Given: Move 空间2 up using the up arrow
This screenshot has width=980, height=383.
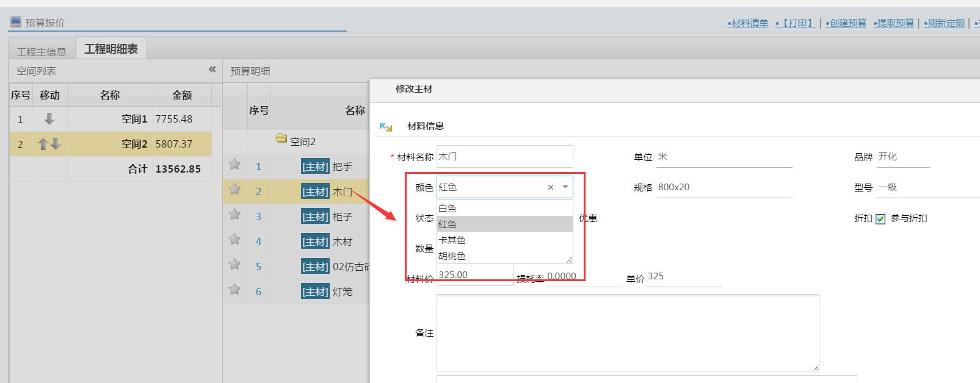Looking at the screenshot, I should (x=43, y=144).
